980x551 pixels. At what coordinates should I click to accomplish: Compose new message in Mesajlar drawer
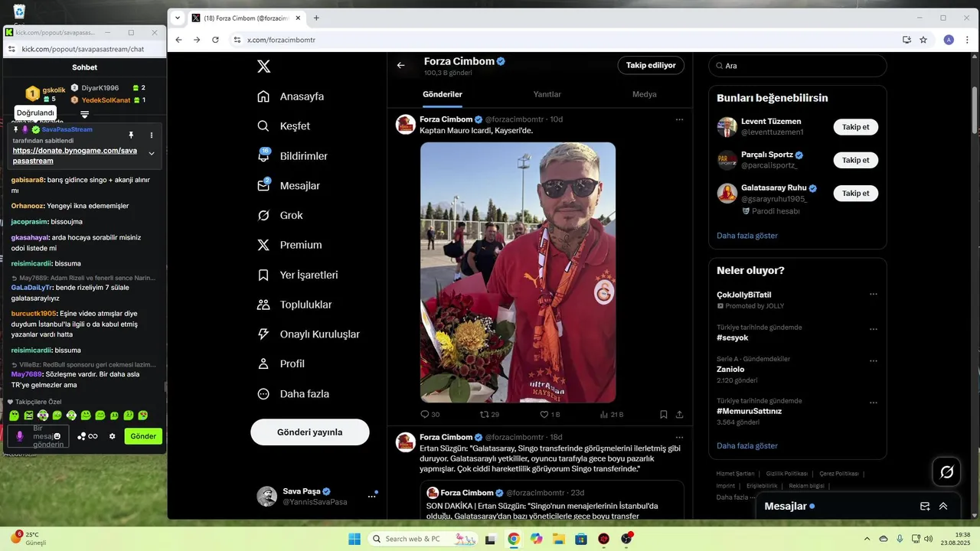(925, 507)
